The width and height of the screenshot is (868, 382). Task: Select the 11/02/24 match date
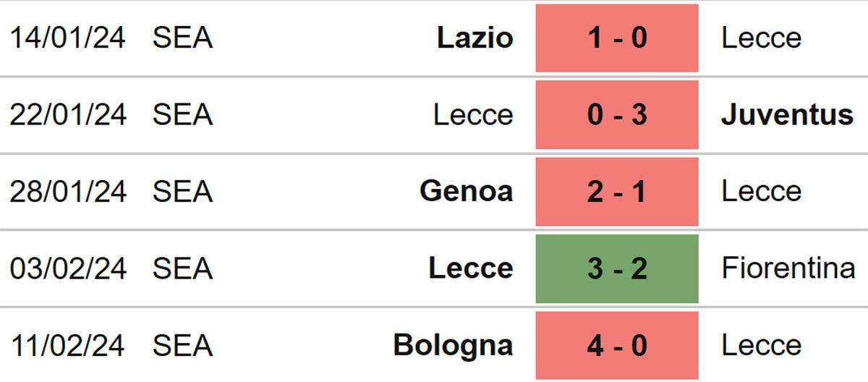[68, 345]
